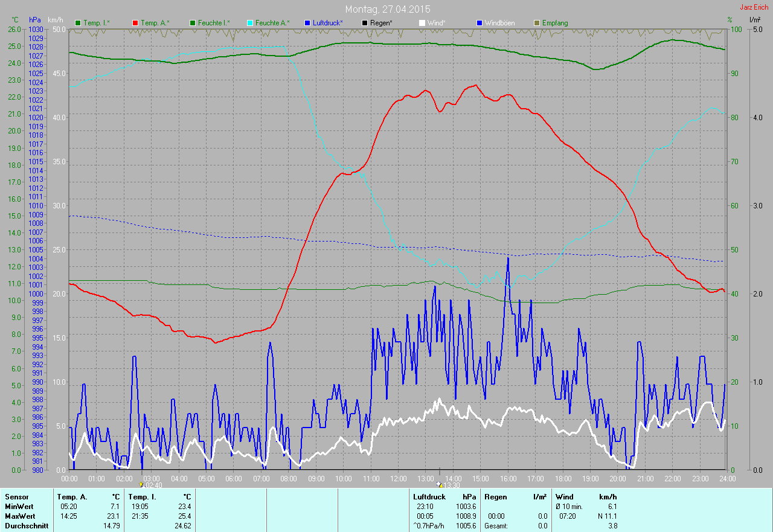The width and height of the screenshot is (773, 532).
Task: Select the 'Temp. A.*' legend label
Action: point(155,23)
